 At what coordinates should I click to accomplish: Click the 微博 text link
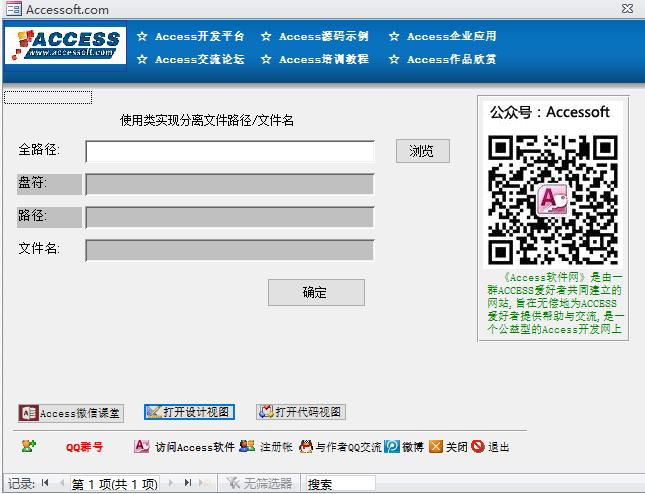[x=413, y=447]
